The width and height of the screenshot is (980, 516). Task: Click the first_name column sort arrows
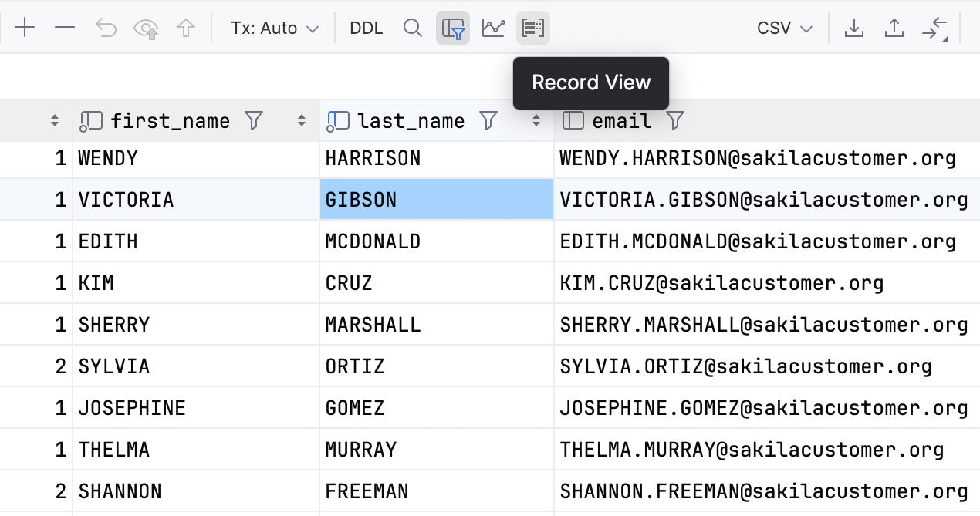[301, 121]
